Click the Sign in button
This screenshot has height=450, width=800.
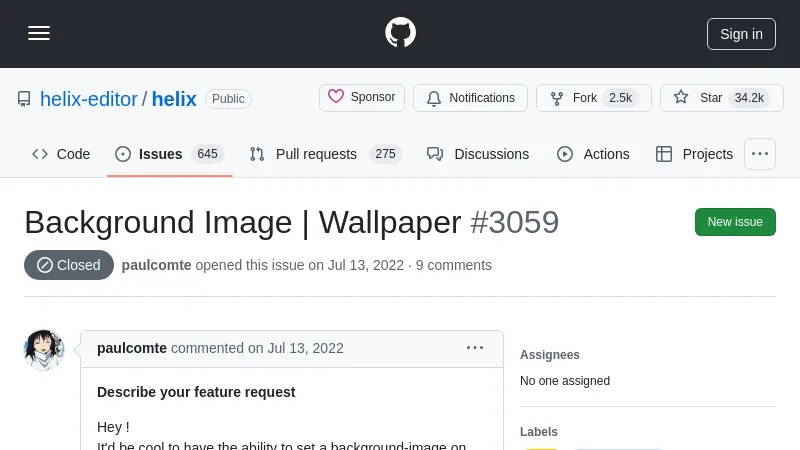coord(741,33)
